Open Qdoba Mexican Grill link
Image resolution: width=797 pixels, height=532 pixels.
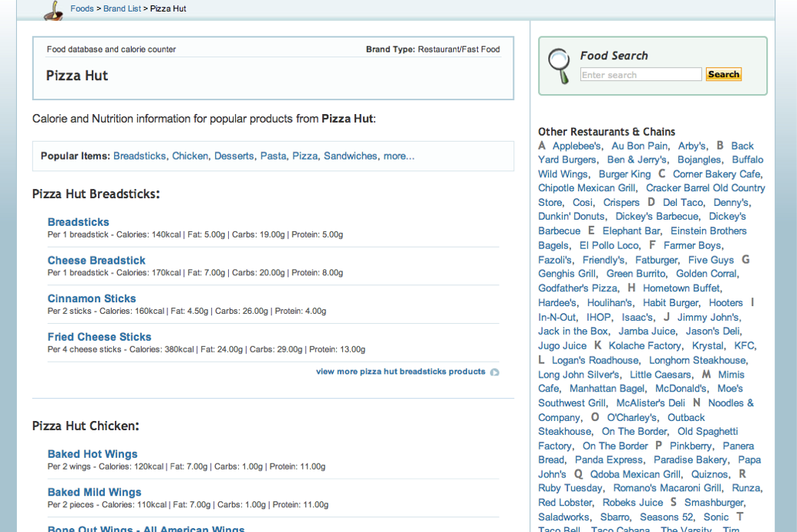pyautogui.click(x=635, y=474)
